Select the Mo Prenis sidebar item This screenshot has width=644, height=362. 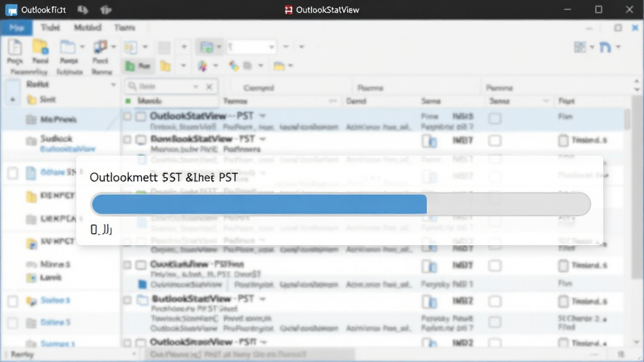click(x=58, y=119)
